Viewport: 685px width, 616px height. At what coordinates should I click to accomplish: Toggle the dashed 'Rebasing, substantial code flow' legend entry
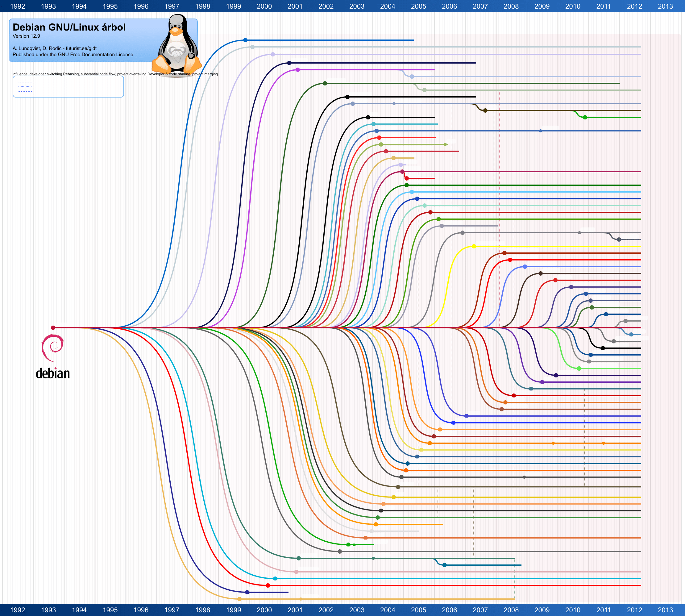25,86
